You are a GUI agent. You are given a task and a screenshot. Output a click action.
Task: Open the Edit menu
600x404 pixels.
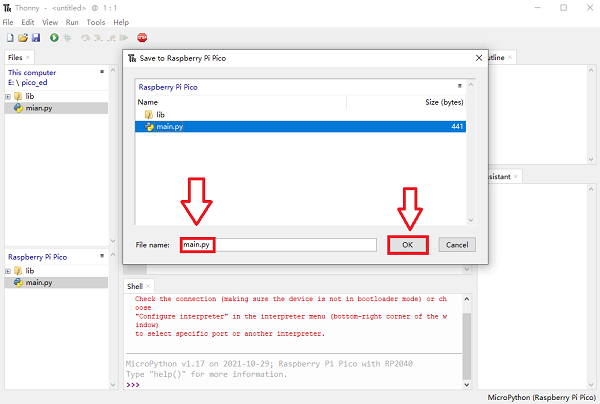coord(28,22)
